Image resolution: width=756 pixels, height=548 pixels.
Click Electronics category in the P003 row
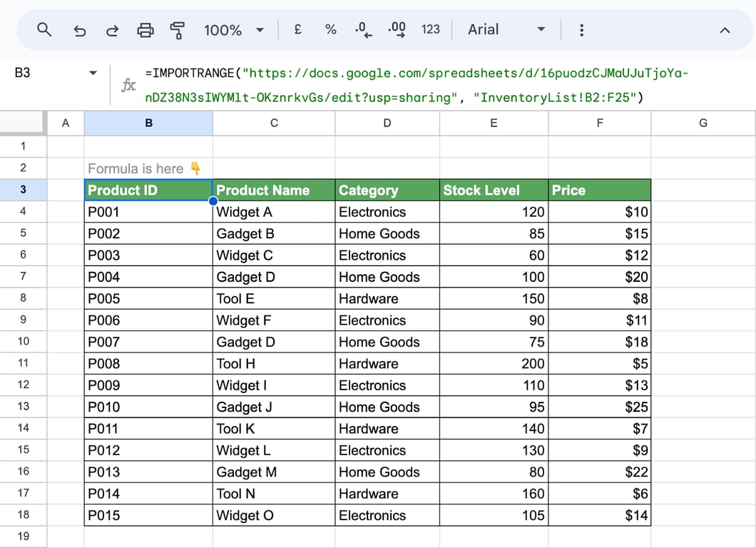click(387, 255)
